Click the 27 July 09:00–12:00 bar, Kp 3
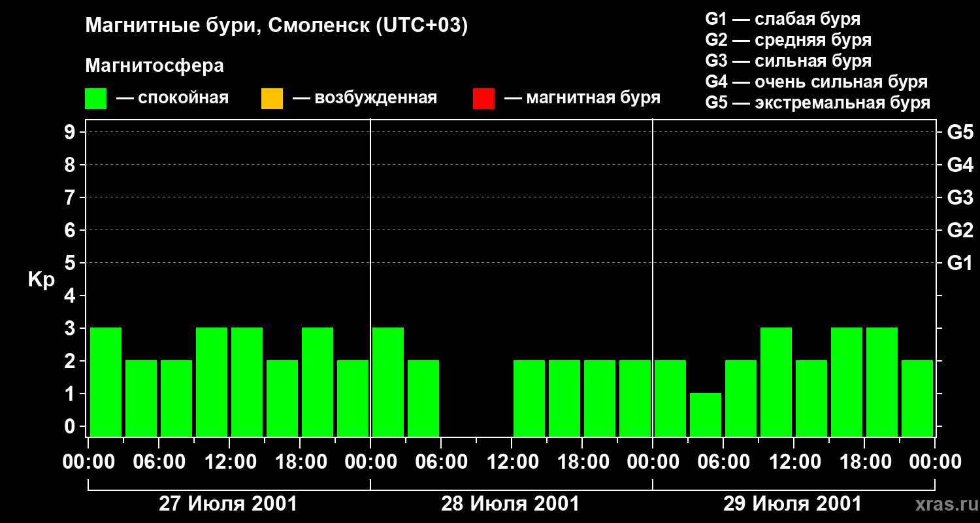 coord(212,382)
